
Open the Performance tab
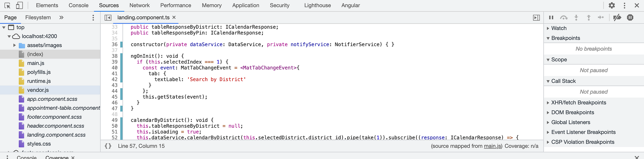(x=176, y=5)
